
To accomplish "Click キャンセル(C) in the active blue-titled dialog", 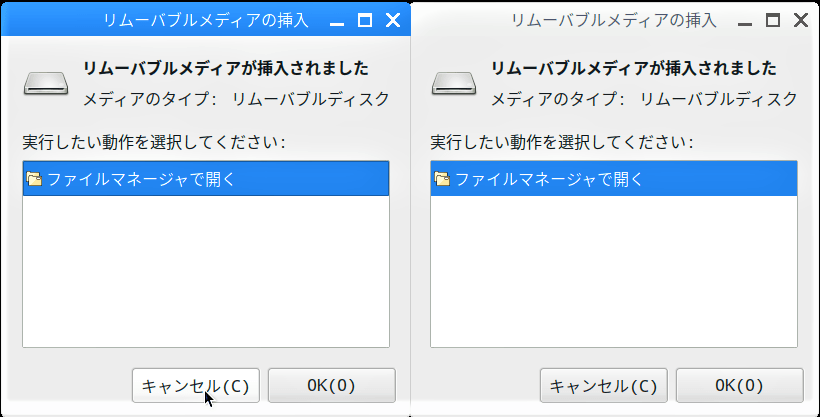I will click(x=196, y=386).
